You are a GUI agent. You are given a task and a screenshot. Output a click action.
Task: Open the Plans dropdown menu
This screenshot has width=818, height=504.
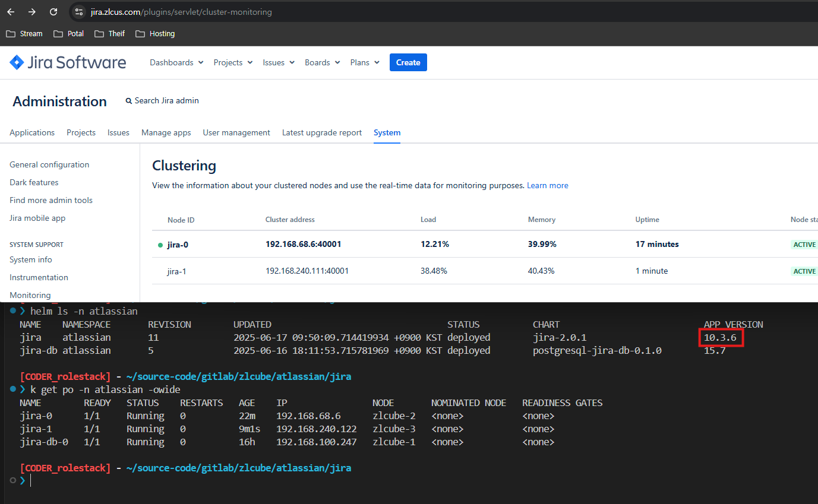pyautogui.click(x=365, y=62)
